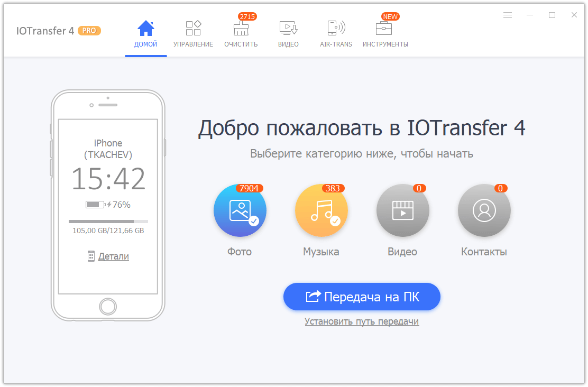Select the gray Видео category icon
The height and width of the screenshot is (387, 588).
click(x=403, y=210)
